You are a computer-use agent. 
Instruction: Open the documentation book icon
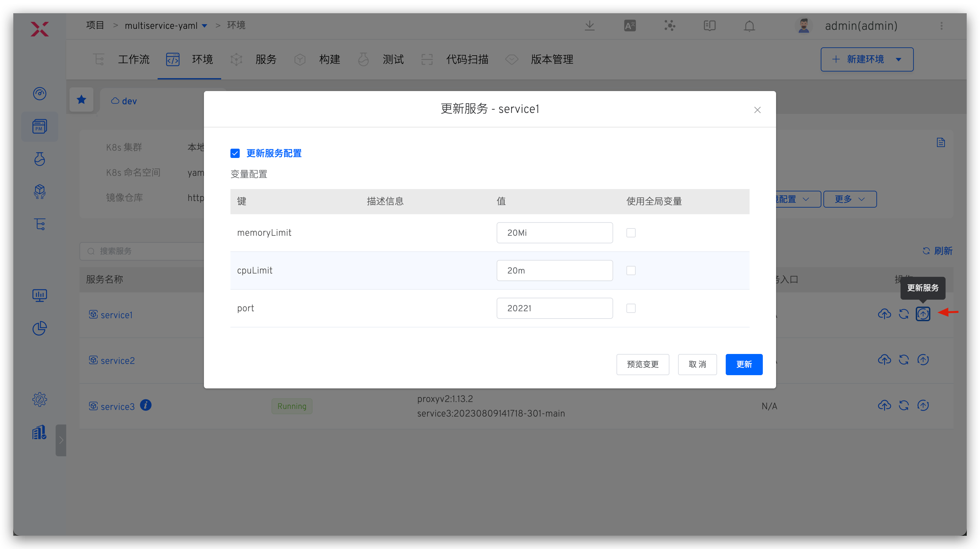tap(710, 26)
